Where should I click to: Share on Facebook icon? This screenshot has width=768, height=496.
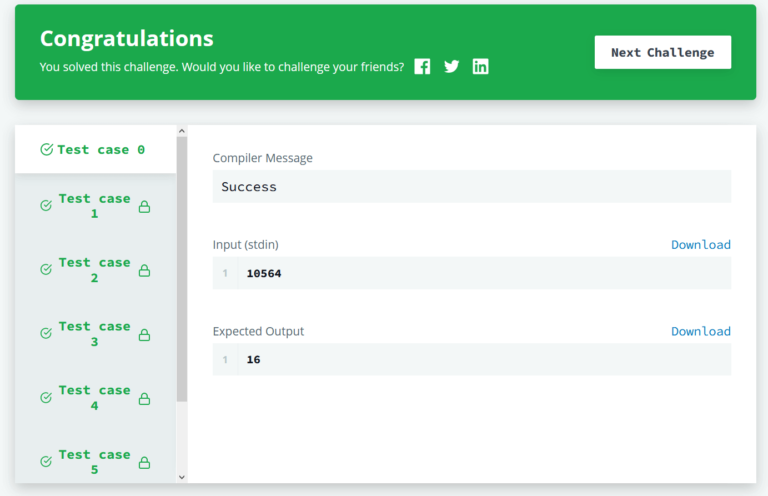[x=422, y=67]
